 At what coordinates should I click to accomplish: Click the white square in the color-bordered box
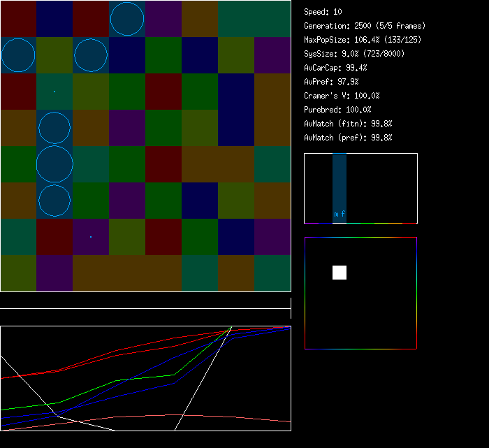tap(340, 273)
